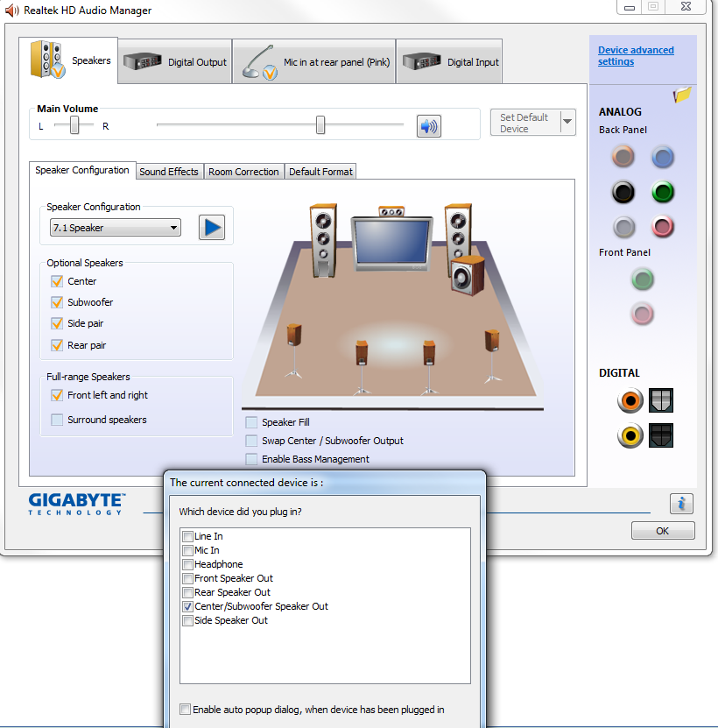Open the 7.1 Speaker configuration dropdown

pyautogui.click(x=116, y=228)
